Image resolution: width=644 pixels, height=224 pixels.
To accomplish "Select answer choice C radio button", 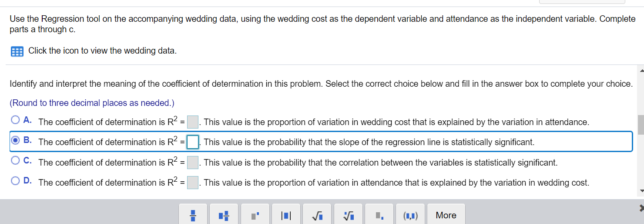I will coord(16,160).
